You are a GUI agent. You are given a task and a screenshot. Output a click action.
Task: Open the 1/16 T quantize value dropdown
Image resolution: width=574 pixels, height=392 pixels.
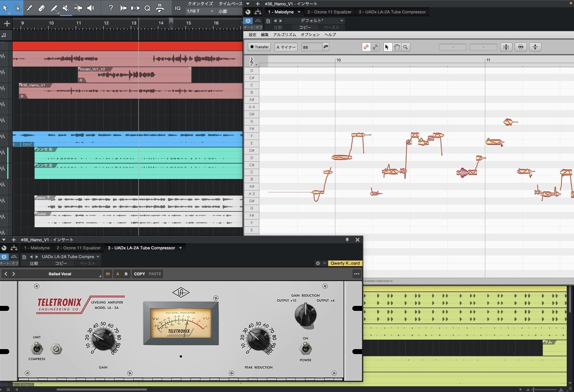200,11
